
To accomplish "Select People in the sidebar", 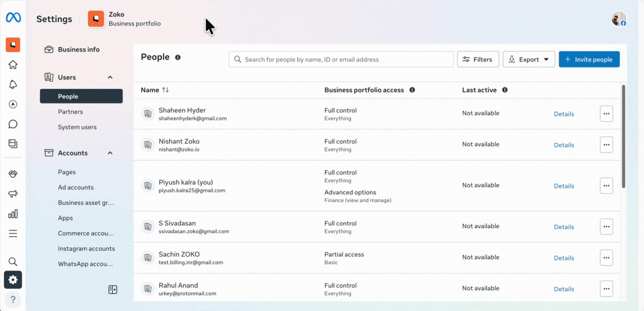I will (81, 96).
